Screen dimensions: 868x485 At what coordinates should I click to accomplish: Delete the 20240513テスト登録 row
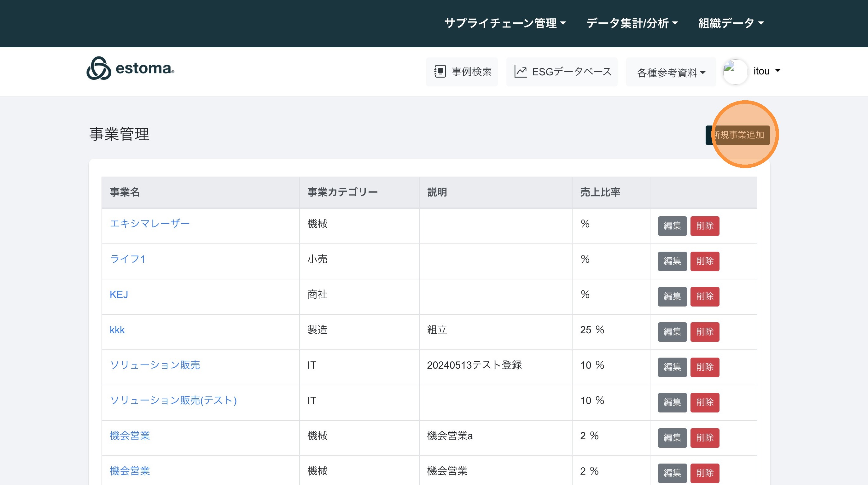[x=705, y=367]
